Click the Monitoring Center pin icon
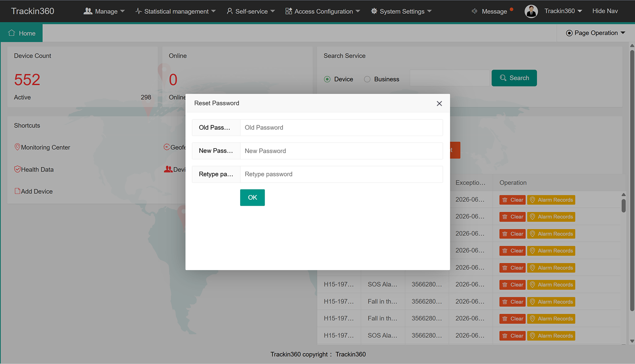635x364 pixels. coord(17,147)
